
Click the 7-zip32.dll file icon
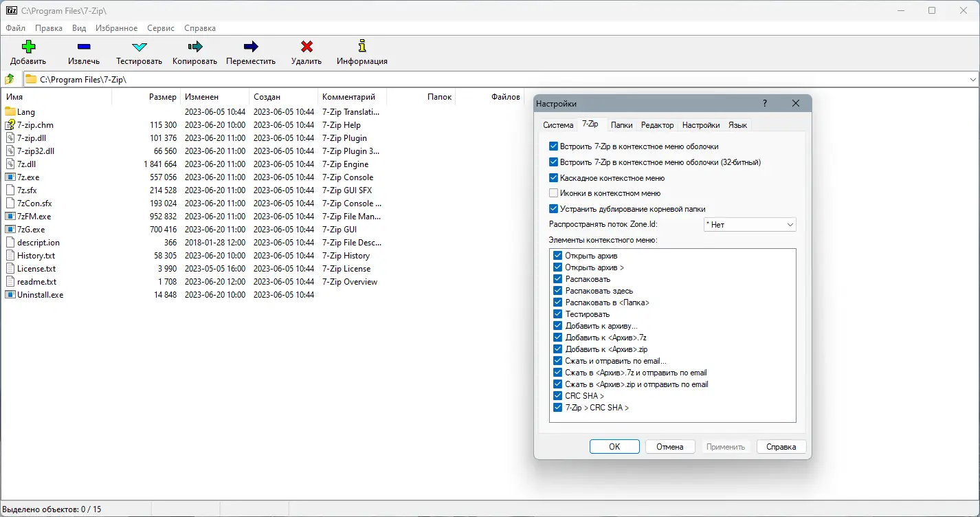[10, 151]
